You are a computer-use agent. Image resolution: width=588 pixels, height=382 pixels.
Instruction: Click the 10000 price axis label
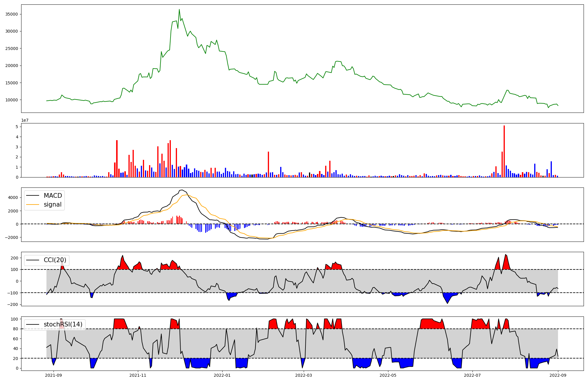[12, 100]
